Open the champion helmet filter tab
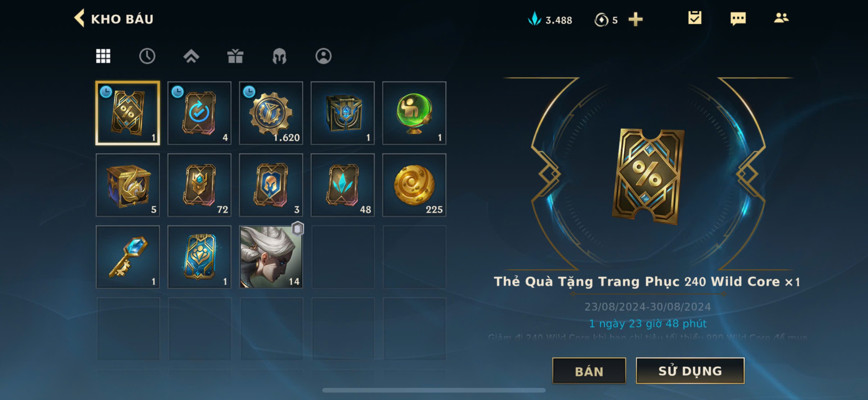Image resolution: width=868 pixels, height=400 pixels. pyautogui.click(x=279, y=56)
